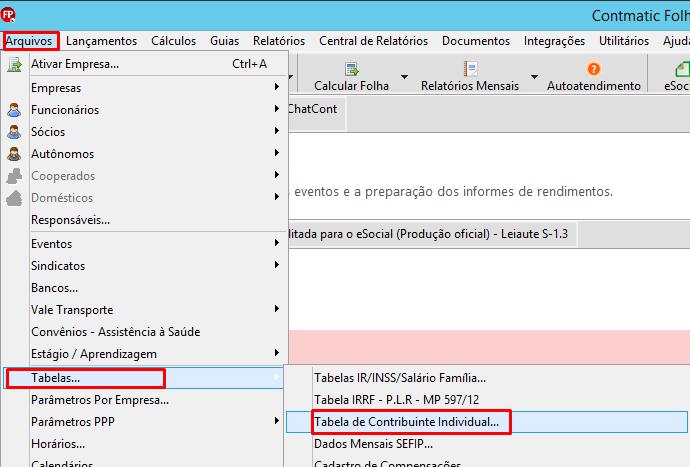Viewport: 690px width, 467px height.
Task: Switch to the ChatCont tab
Action: [313, 109]
